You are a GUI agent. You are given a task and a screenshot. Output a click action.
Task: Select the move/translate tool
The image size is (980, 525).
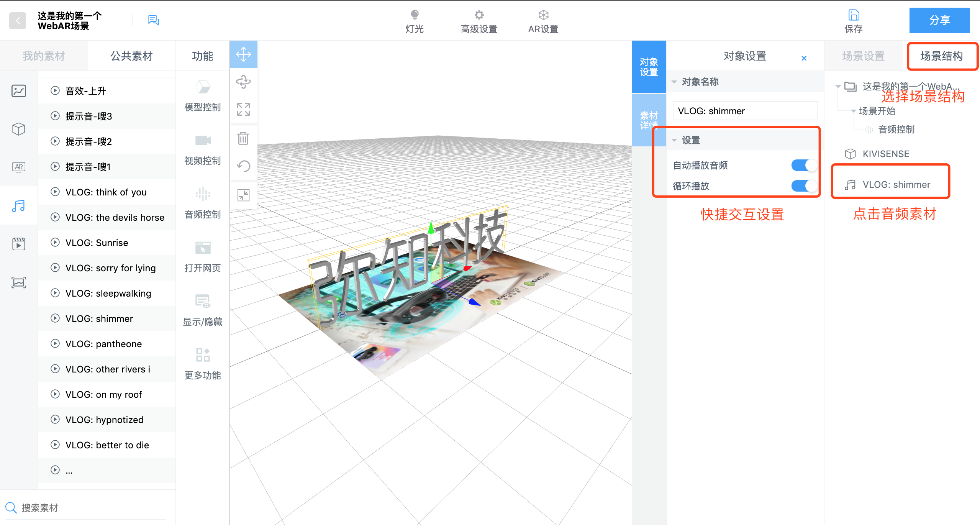[243, 54]
